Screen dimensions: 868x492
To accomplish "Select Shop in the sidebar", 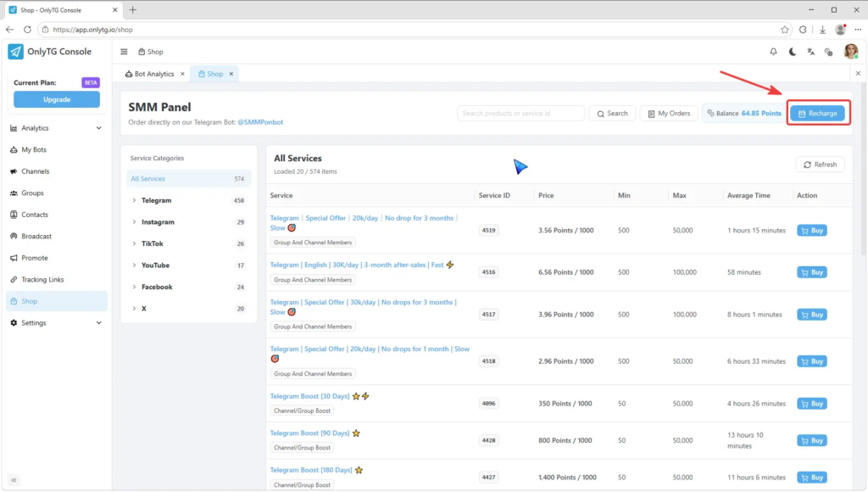I will [56, 301].
